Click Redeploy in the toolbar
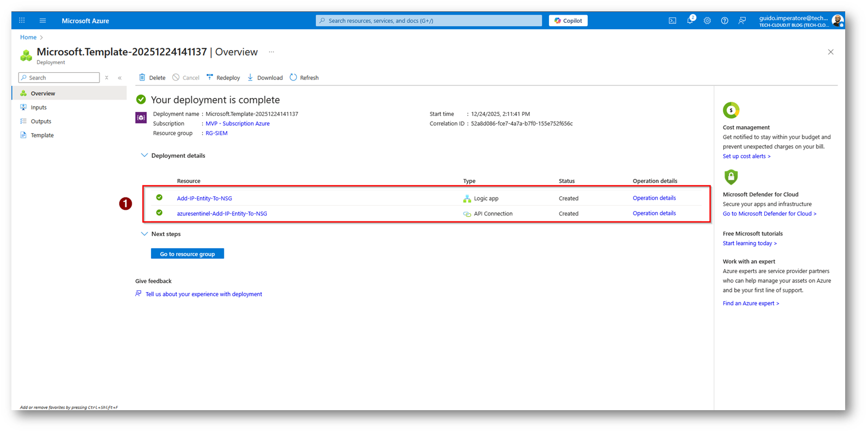868x433 pixels. pyautogui.click(x=223, y=78)
